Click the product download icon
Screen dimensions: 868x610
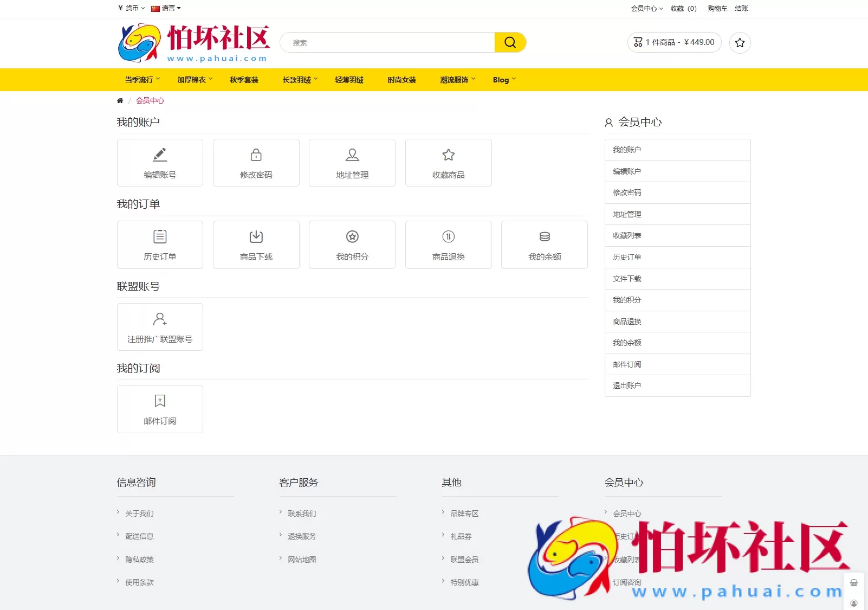(256, 237)
